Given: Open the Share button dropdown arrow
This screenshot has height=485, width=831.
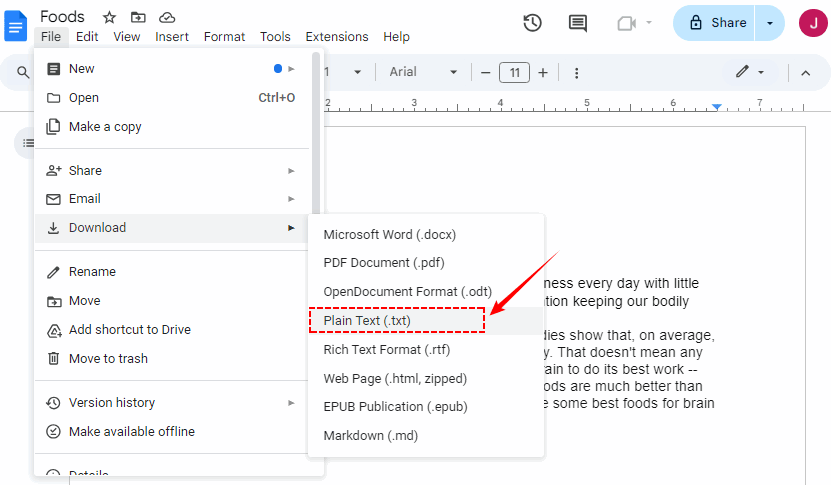Looking at the screenshot, I should pos(770,23).
